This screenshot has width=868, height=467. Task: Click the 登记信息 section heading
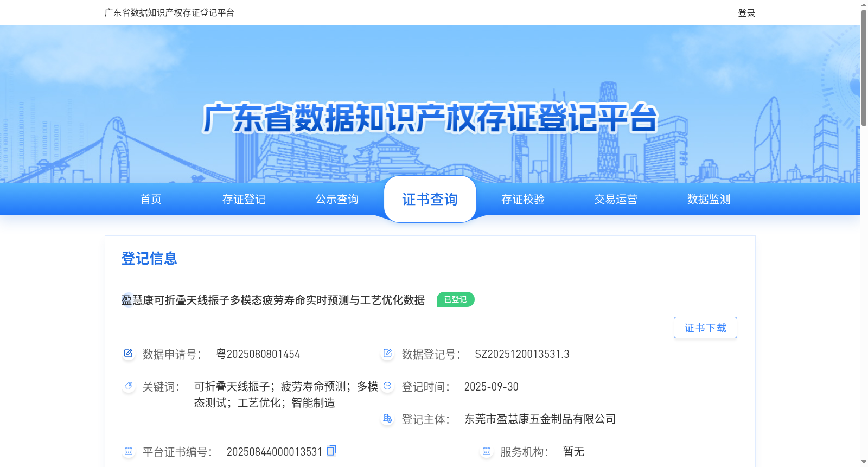[149, 258]
